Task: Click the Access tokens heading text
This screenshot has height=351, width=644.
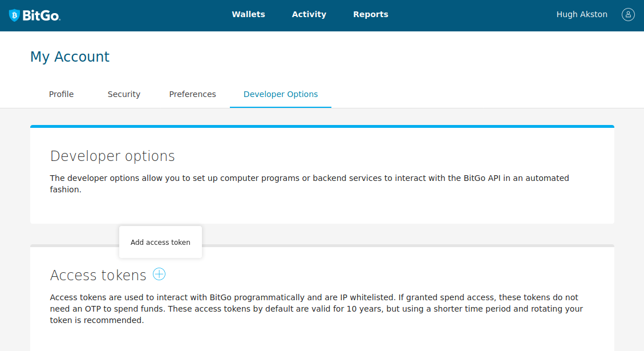Action: [x=98, y=275]
